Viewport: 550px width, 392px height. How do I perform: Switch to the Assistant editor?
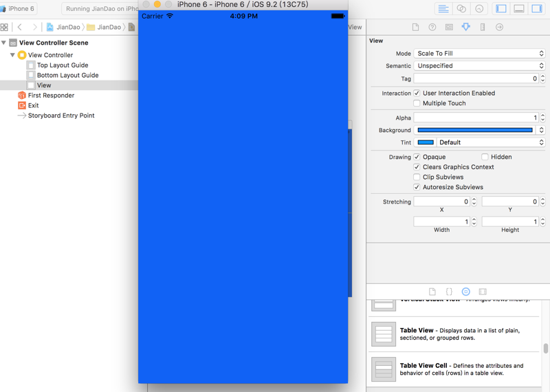(x=461, y=9)
